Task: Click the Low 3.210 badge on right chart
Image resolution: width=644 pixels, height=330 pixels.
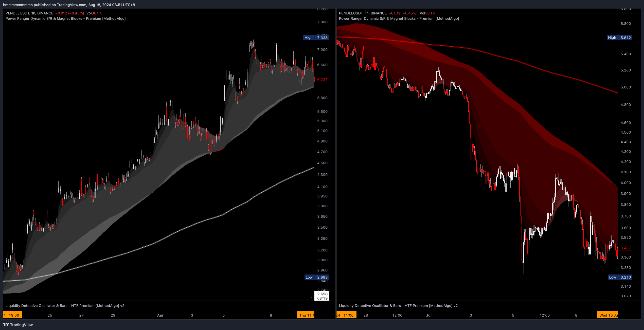Action: (x=620, y=277)
